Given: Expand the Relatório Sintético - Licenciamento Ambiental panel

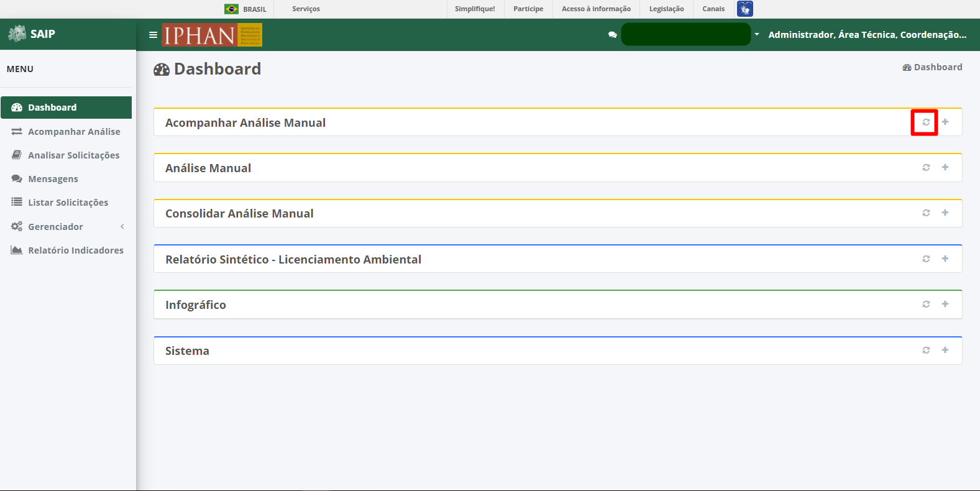Looking at the screenshot, I should (x=945, y=259).
